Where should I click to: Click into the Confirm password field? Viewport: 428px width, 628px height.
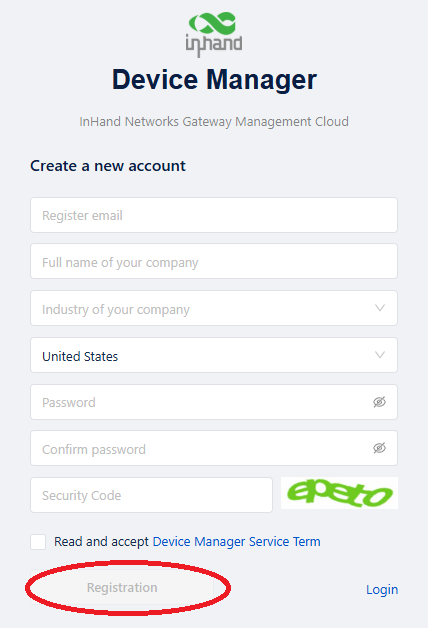pos(214,448)
